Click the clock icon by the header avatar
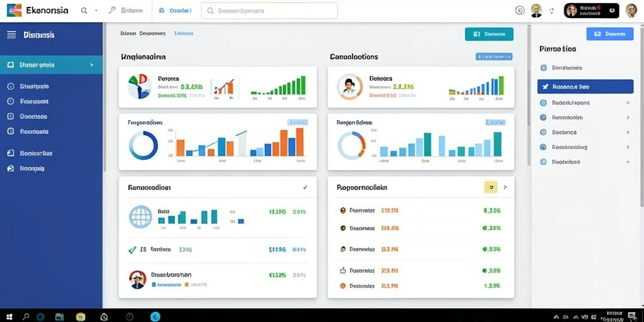The image size is (644, 322). pos(519,11)
